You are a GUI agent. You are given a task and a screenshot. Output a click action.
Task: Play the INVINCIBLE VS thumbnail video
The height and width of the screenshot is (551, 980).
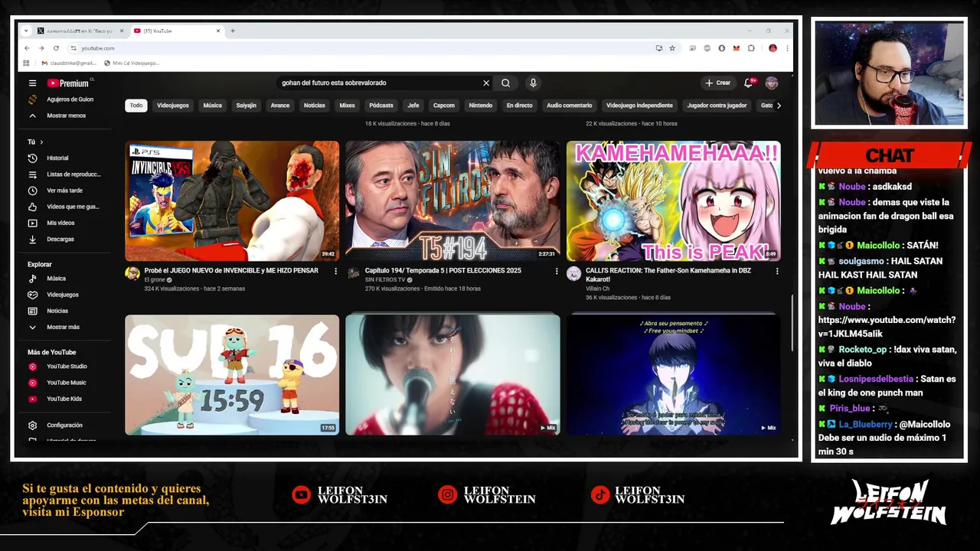click(232, 201)
